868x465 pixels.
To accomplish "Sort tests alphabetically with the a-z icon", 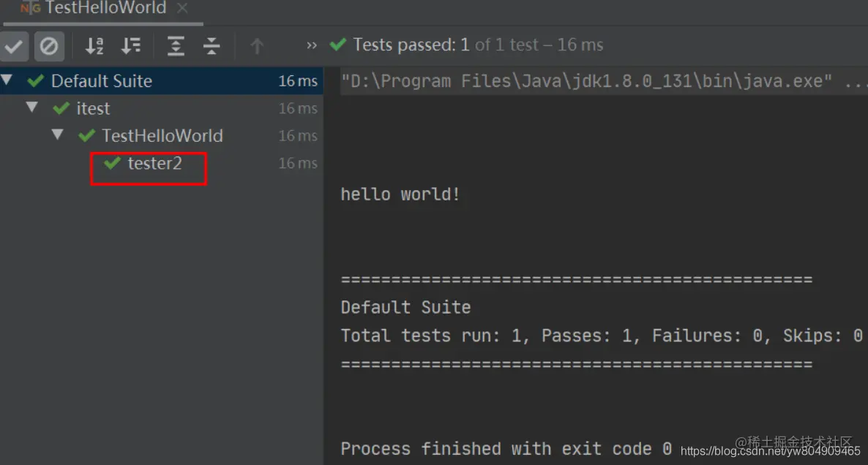I will 94,46.
